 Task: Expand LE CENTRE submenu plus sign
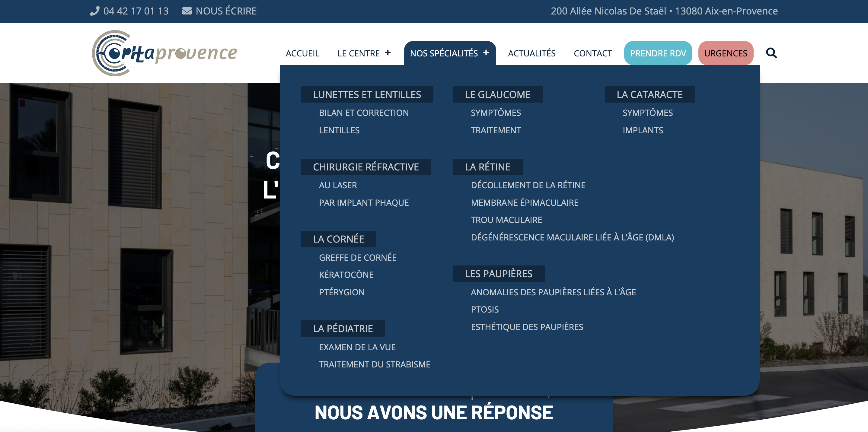(388, 52)
